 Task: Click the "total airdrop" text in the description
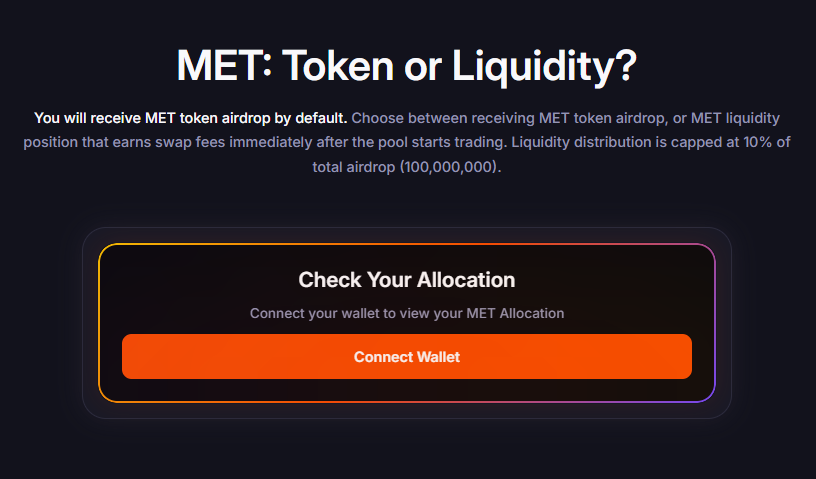(354, 166)
